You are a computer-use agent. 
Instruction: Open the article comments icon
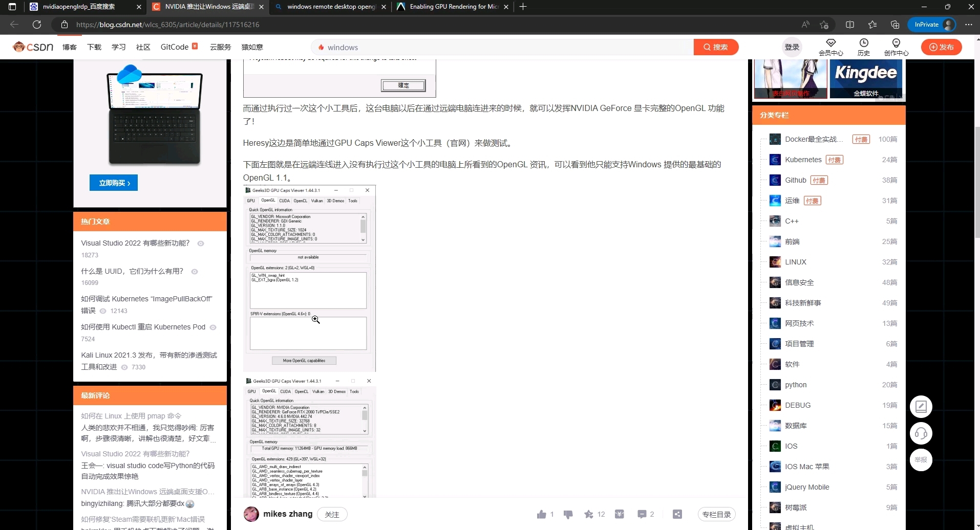(642, 514)
